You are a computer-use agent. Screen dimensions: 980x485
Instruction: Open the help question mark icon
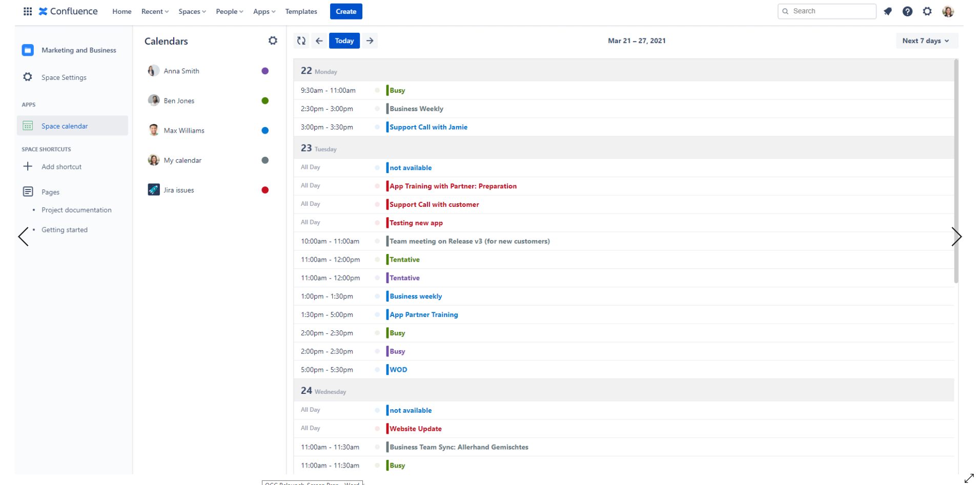click(x=907, y=11)
